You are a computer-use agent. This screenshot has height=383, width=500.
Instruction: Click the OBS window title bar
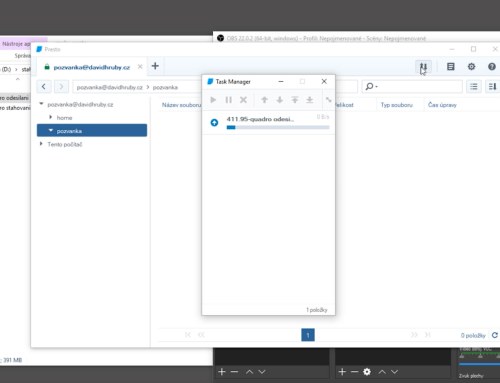point(357,38)
